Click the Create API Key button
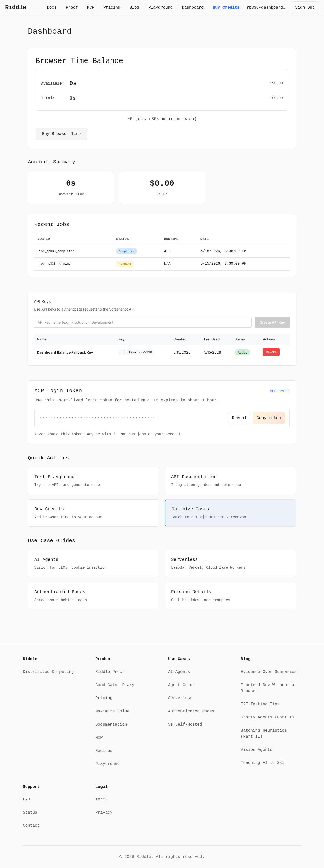 coord(272,322)
